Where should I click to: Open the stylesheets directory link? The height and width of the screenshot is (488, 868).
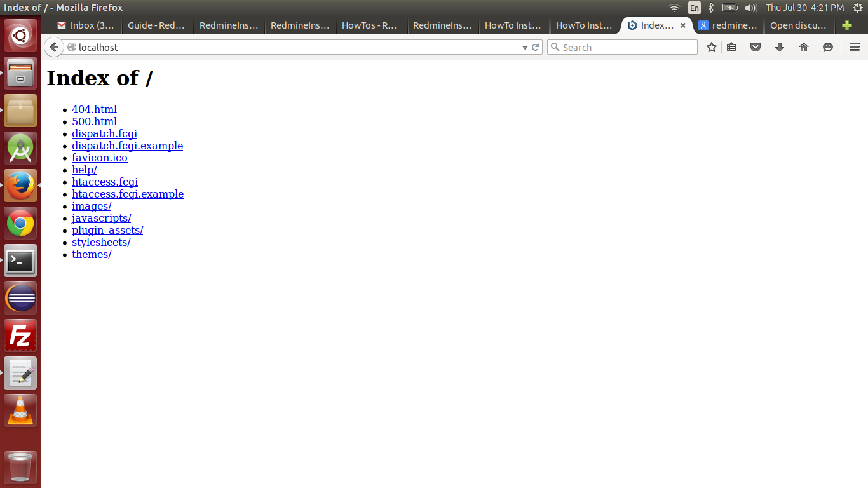point(101,242)
